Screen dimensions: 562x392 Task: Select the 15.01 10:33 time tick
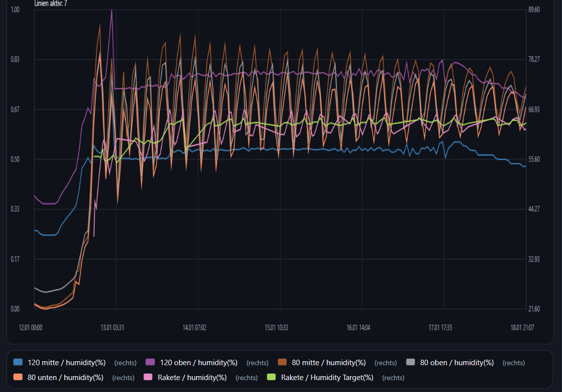276,328
